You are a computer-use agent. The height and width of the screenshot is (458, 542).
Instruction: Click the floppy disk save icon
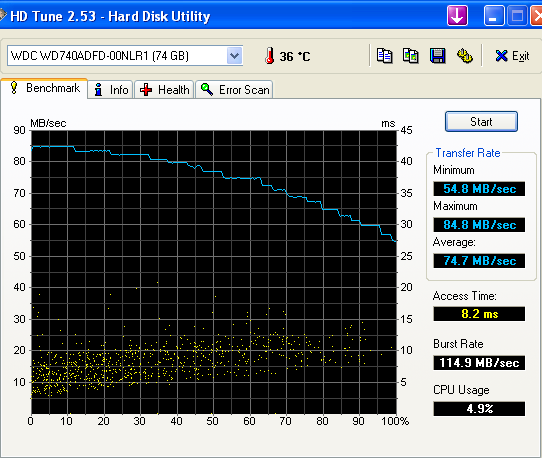click(437, 56)
